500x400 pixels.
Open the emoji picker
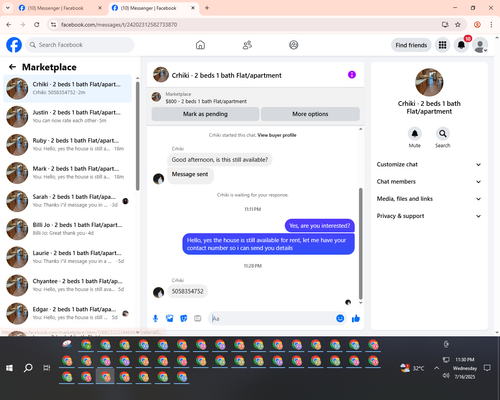coord(340,318)
